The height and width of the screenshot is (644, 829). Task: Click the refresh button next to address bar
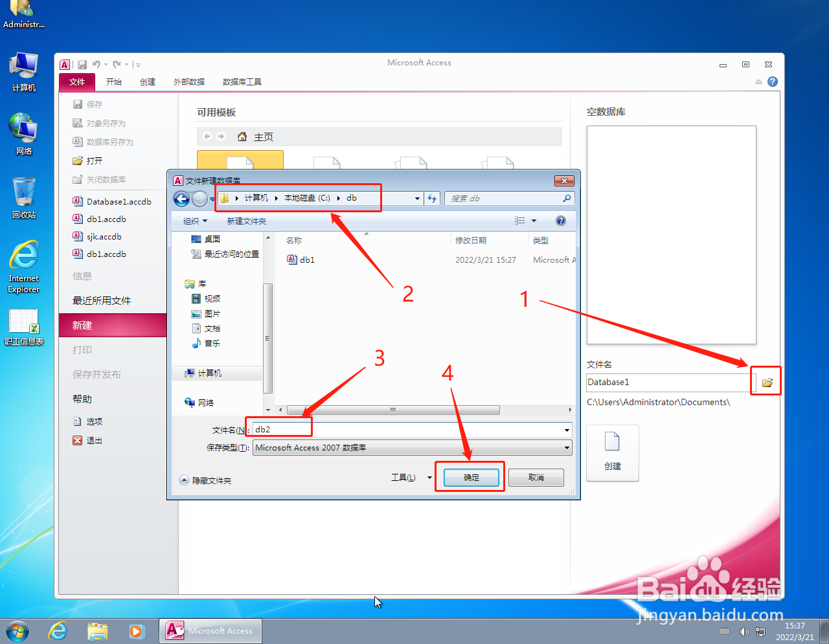[x=432, y=199]
